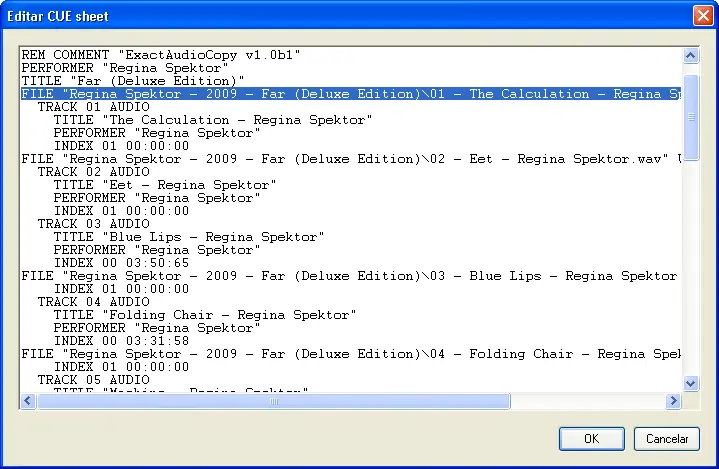The width and height of the screenshot is (719, 469).
Task: Click empty horizontal scrollbar track right of thumb
Action: 588,401
